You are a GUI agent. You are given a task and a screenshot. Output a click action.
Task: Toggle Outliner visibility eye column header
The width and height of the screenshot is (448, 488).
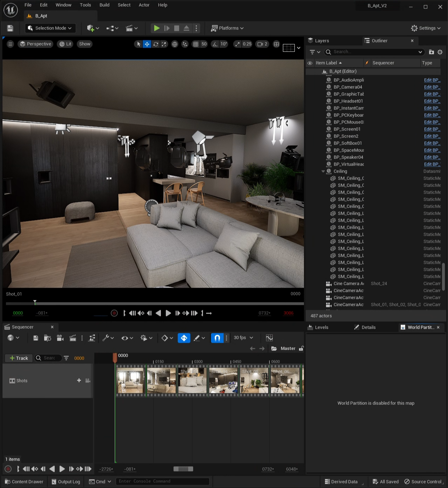click(310, 63)
